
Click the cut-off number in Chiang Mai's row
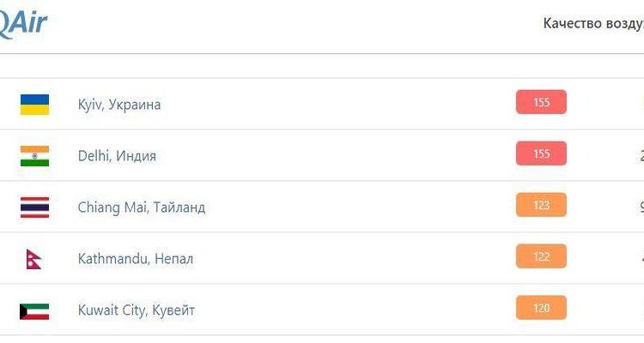(641, 207)
